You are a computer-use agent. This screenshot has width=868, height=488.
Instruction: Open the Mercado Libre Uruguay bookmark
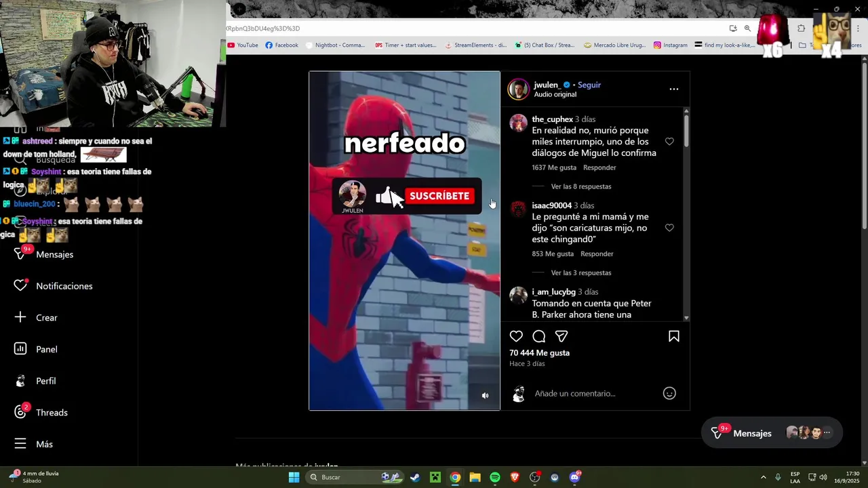[614, 45]
